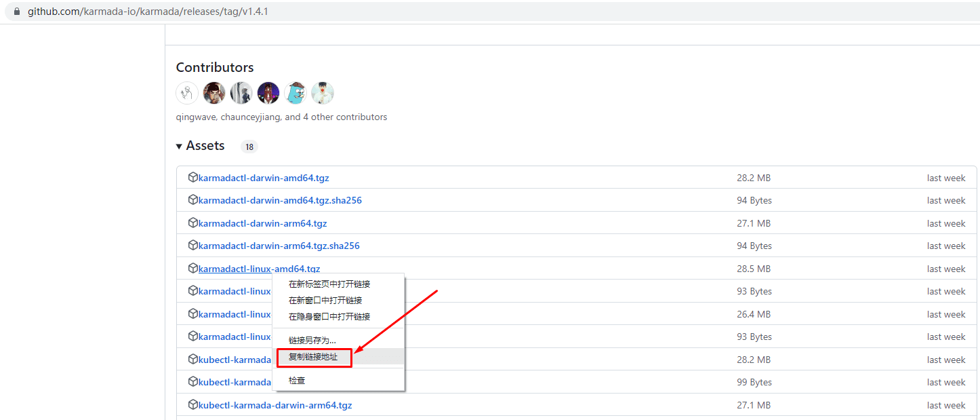
Task: Click the Assets count badge 18
Action: click(249, 147)
